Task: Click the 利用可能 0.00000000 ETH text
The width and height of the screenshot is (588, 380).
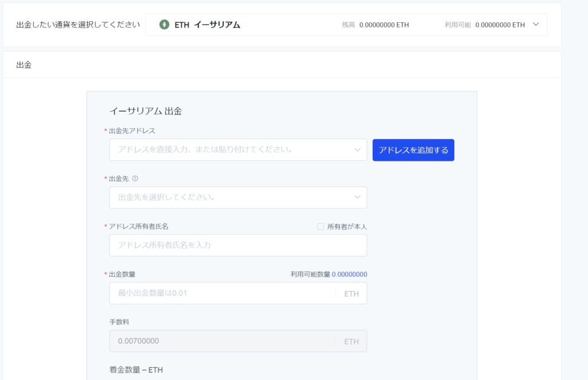Action: 485,25
